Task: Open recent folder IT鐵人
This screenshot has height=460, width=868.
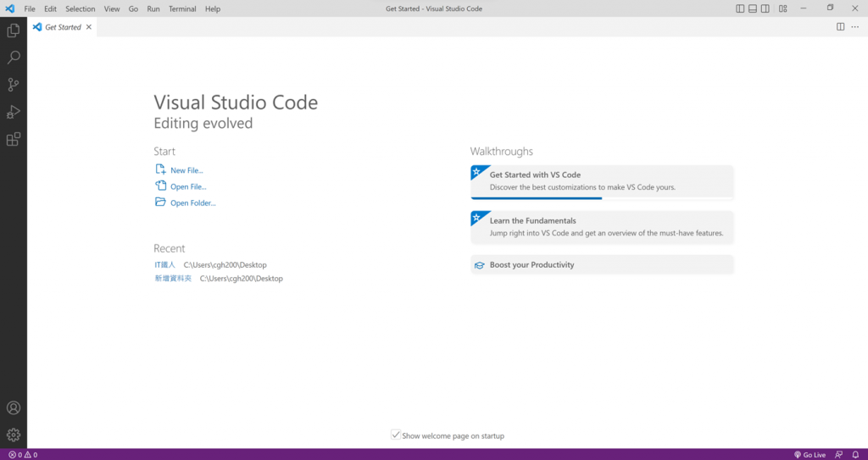Action: 165,265
